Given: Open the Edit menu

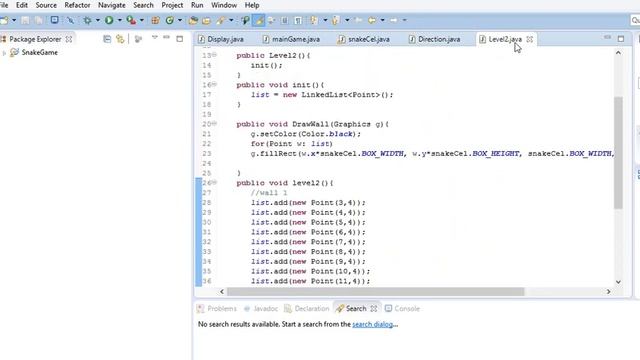Looking at the screenshot, I should click(22, 5).
